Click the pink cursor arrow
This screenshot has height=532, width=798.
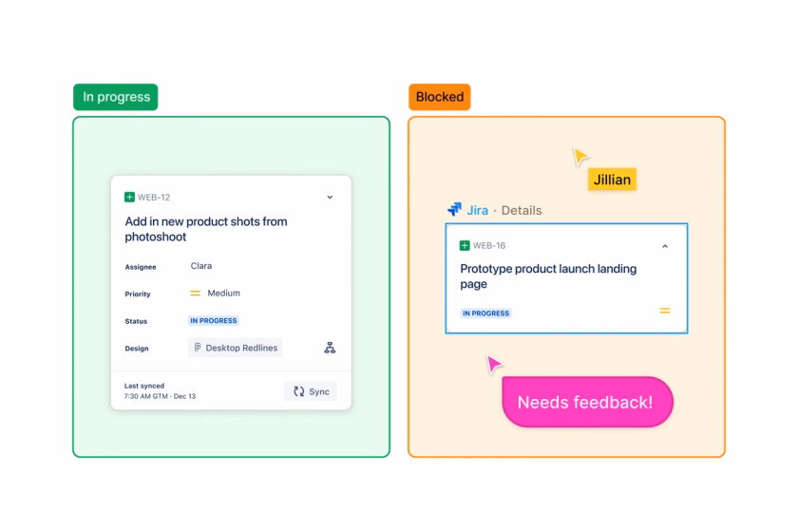click(494, 364)
